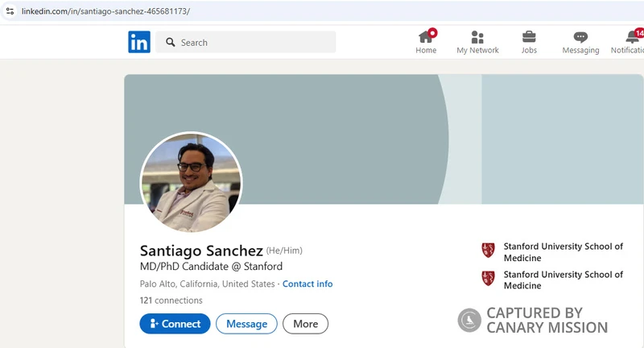
Task: Click the Connect button
Action: pyautogui.click(x=175, y=324)
